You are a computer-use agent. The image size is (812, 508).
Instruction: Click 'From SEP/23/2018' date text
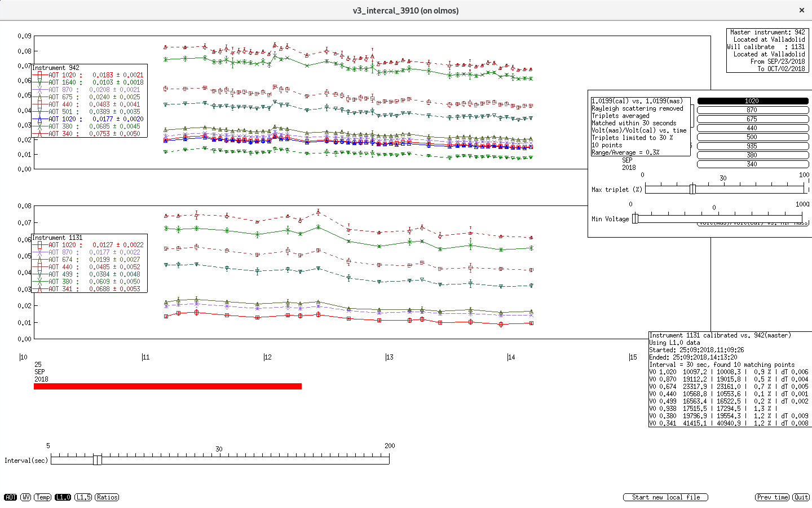(x=778, y=62)
